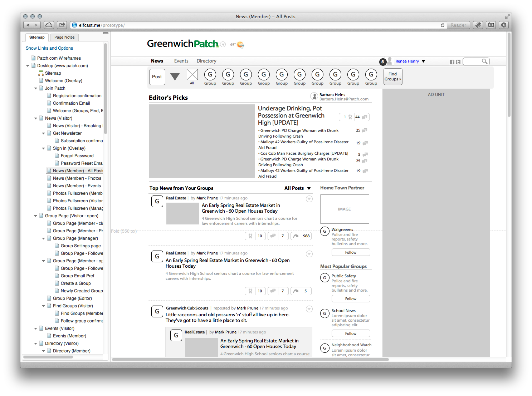Click the search magnifier icon
The height and width of the screenshot is (396, 532).
[485, 61]
